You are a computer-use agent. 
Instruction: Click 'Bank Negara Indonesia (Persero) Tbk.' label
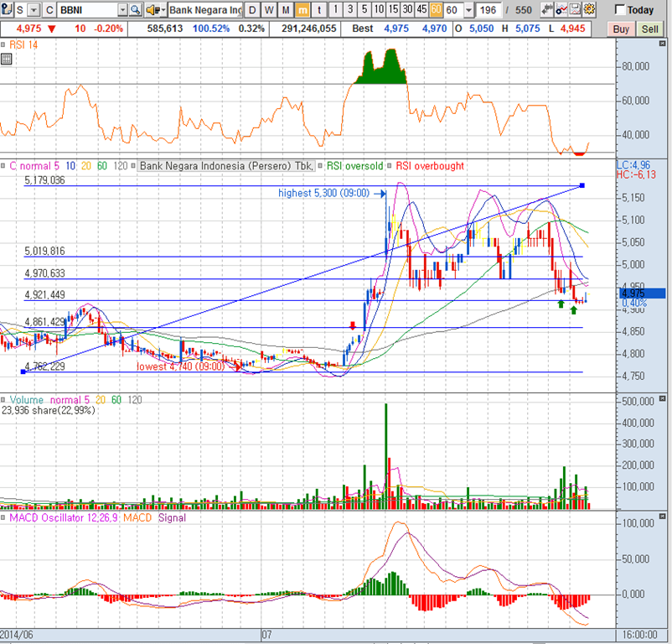(226, 165)
